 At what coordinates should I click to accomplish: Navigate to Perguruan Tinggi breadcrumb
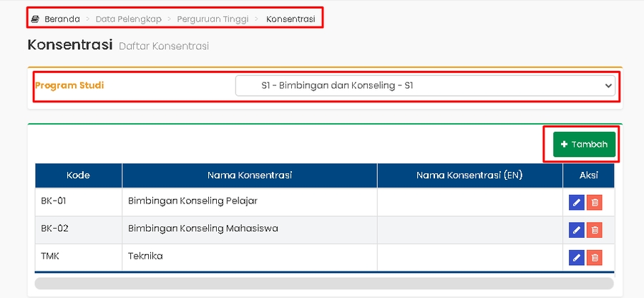coord(213,19)
